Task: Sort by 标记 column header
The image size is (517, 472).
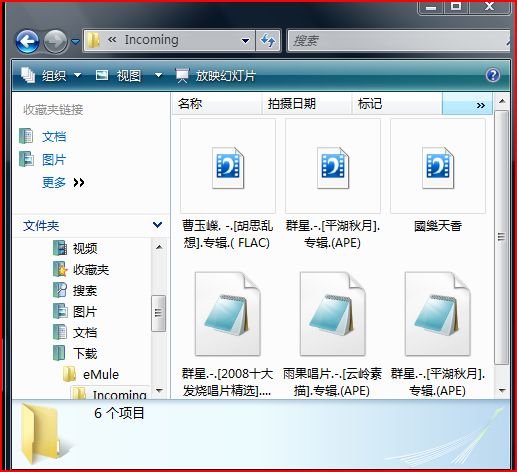Action: 397,104
